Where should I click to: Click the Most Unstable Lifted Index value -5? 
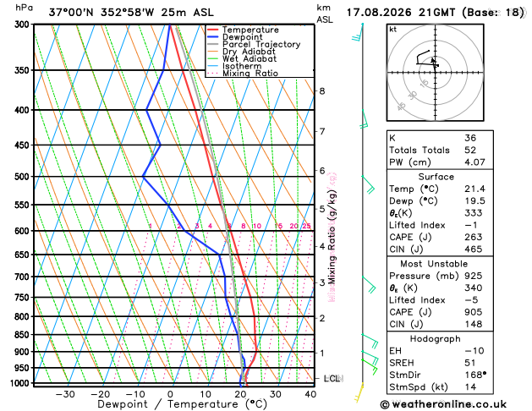pos(471,300)
